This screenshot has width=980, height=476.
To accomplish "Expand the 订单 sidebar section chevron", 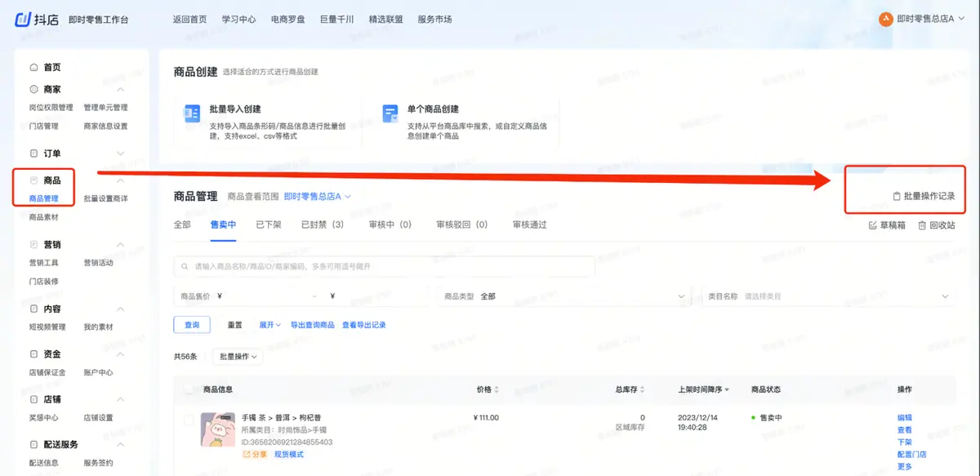I will pos(121,153).
